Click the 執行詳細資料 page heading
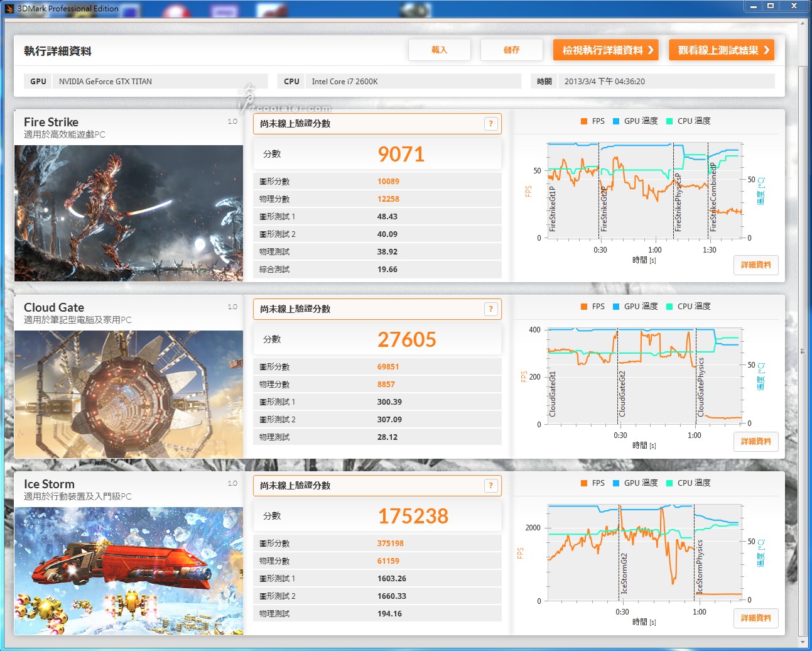This screenshot has height=651, width=812. [x=58, y=51]
